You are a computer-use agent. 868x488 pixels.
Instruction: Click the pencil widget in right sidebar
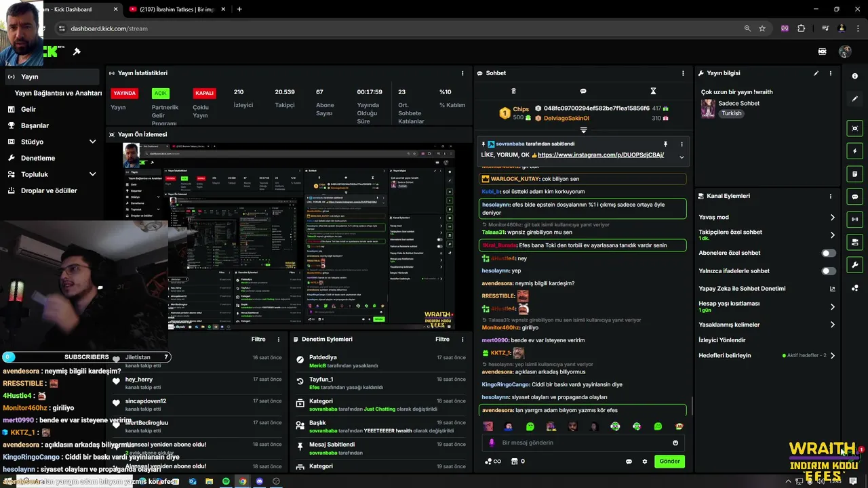click(855, 99)
